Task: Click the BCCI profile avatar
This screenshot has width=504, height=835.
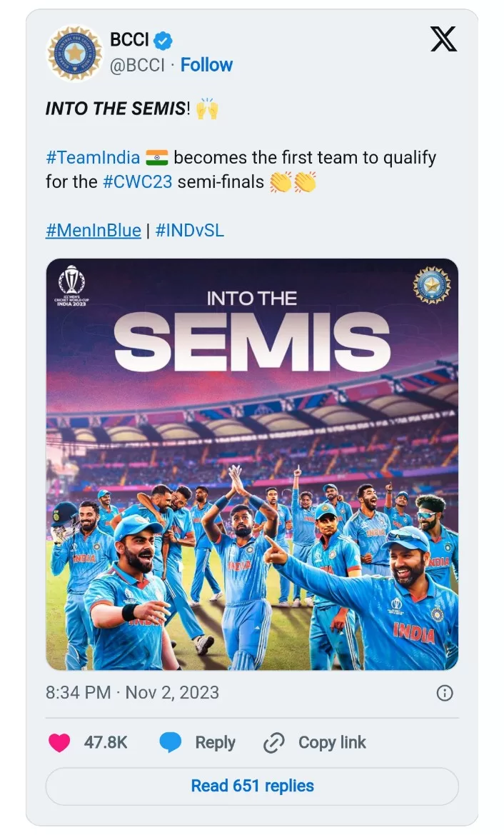Action: 74,54
